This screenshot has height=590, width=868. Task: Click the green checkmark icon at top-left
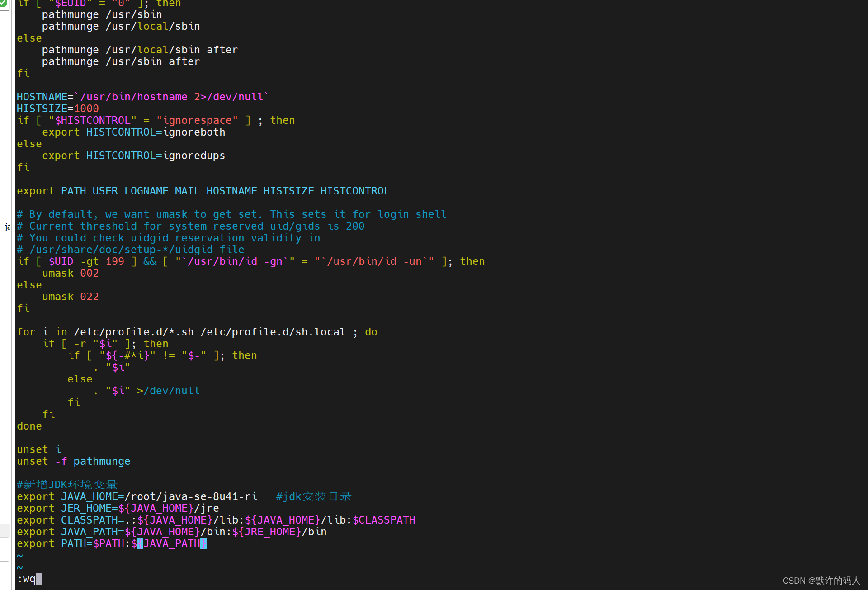[x=3, y=3]
